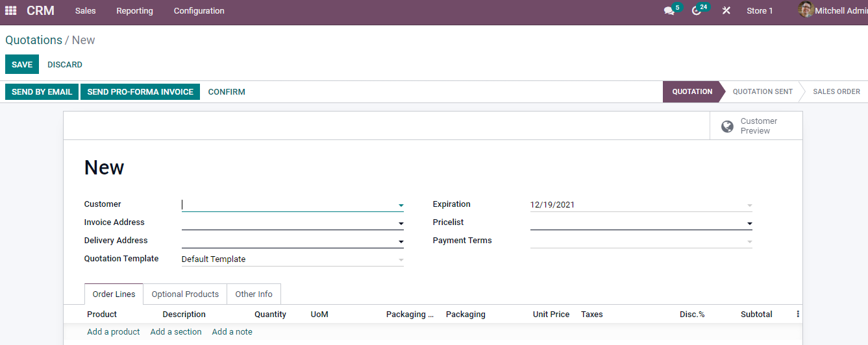Viewport: 868px width, 345px height.
Task: Click the X icon in top bar
Action: (726, 11)
